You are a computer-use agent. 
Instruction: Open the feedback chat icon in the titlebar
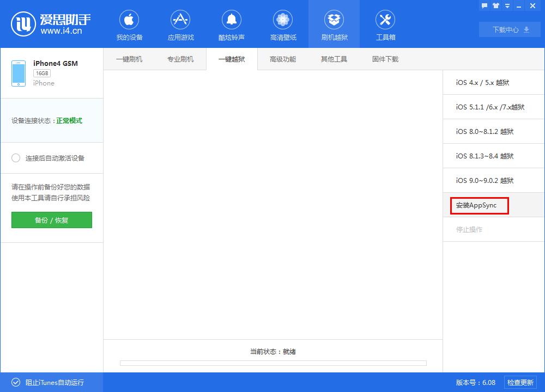click(x=484, y=6)
